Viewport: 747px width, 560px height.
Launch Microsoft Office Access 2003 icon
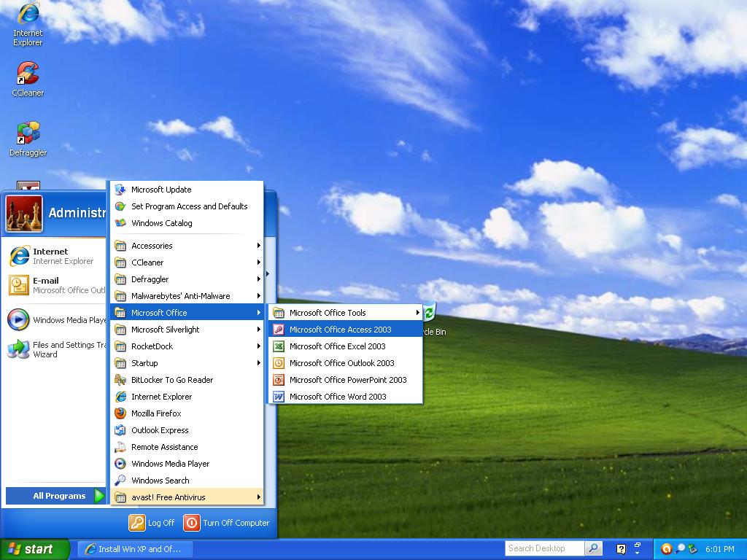click(x=279, y=330)
